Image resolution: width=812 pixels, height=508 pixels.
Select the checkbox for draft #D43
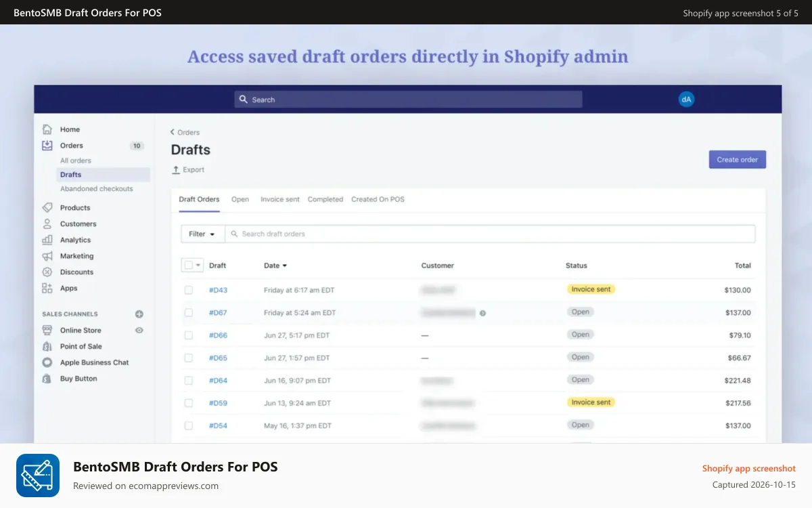pyautogui.click(x=189, y=290)
